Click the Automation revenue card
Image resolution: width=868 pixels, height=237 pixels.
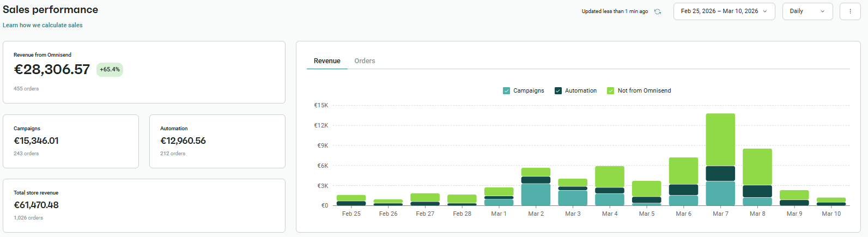click(217, 141)
